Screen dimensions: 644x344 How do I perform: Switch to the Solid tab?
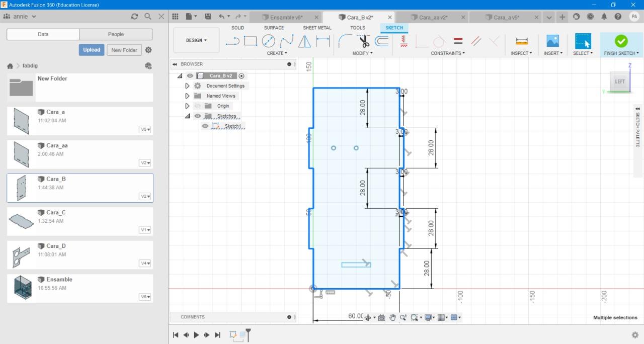click(237, 28)
